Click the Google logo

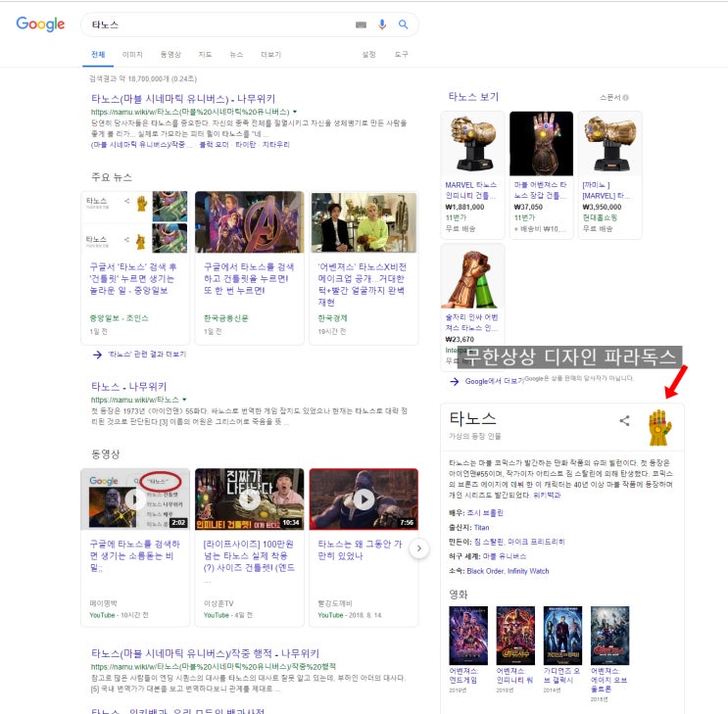click(40, 24)
